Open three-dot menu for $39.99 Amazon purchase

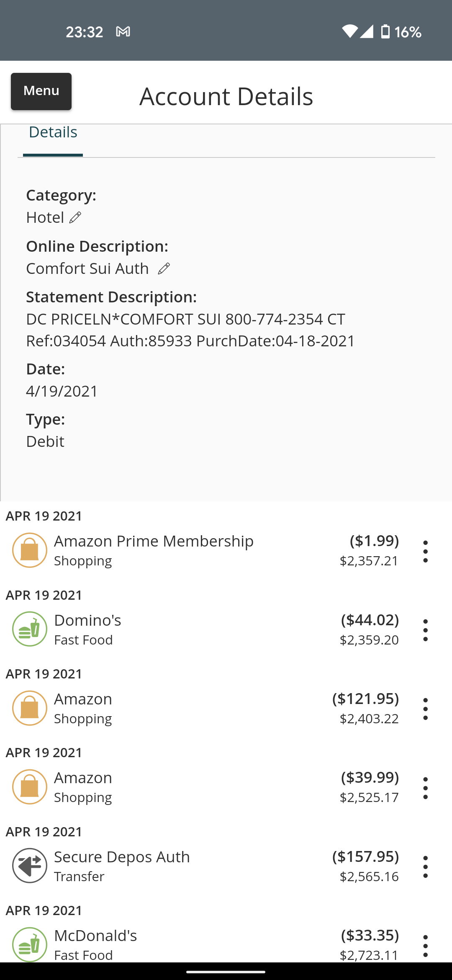pyautogui.click(x=425, y=788)
